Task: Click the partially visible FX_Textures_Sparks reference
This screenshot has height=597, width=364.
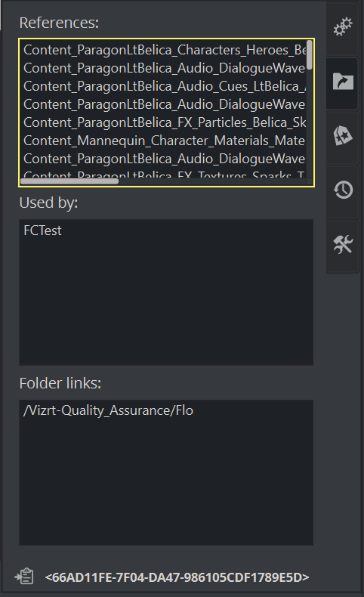Action: (x=165, y=174)
